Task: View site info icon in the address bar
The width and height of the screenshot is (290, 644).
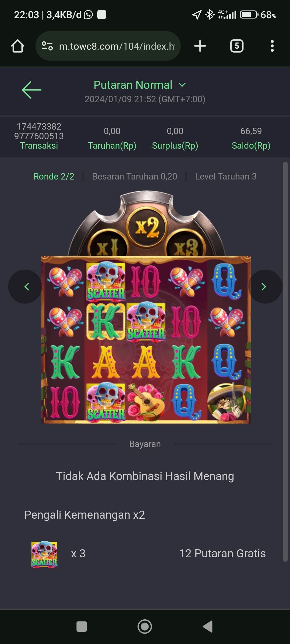Action: click(x=47, y=46)
